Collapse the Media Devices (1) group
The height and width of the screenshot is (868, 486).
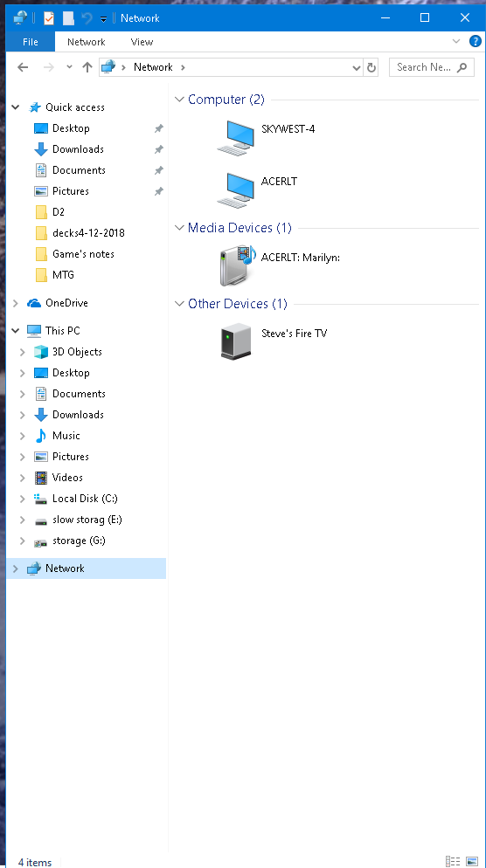179,228
